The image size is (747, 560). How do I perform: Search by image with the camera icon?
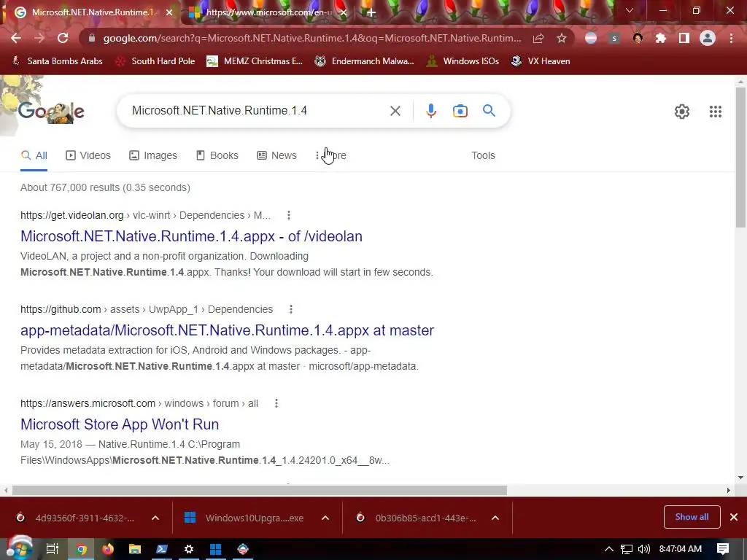pos(460,111)
